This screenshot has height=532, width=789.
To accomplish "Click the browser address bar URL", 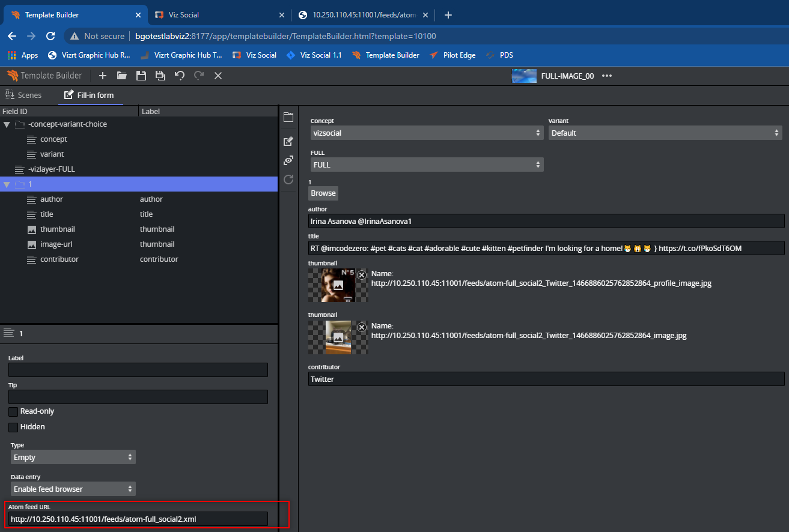I will [x=285, y=36].
